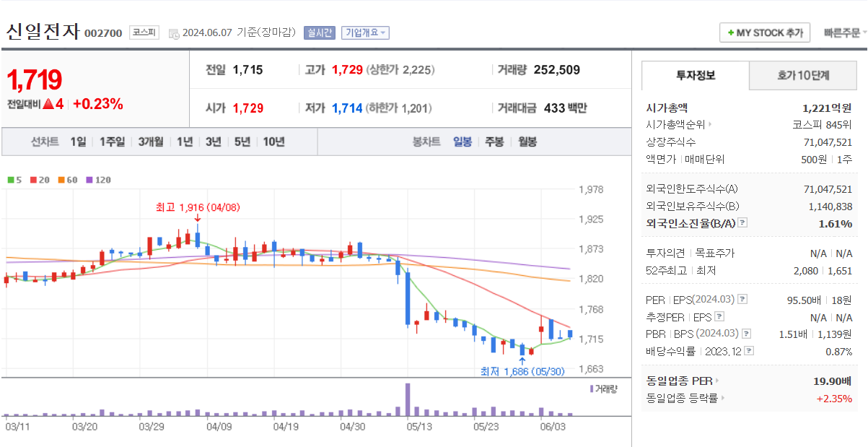Image resolution: width=868 pixels, height=447 pixels.
Task: Click the 배당수익률 0.87% value
Action: 839,351
